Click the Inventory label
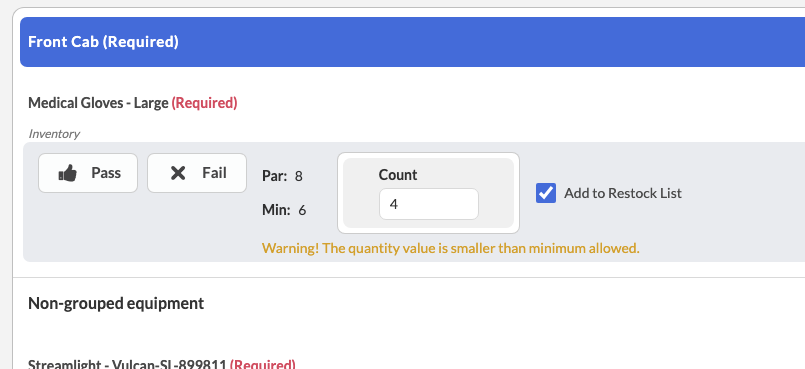The width and height of the screenshot is (805, 369). [x=54, y=134]
